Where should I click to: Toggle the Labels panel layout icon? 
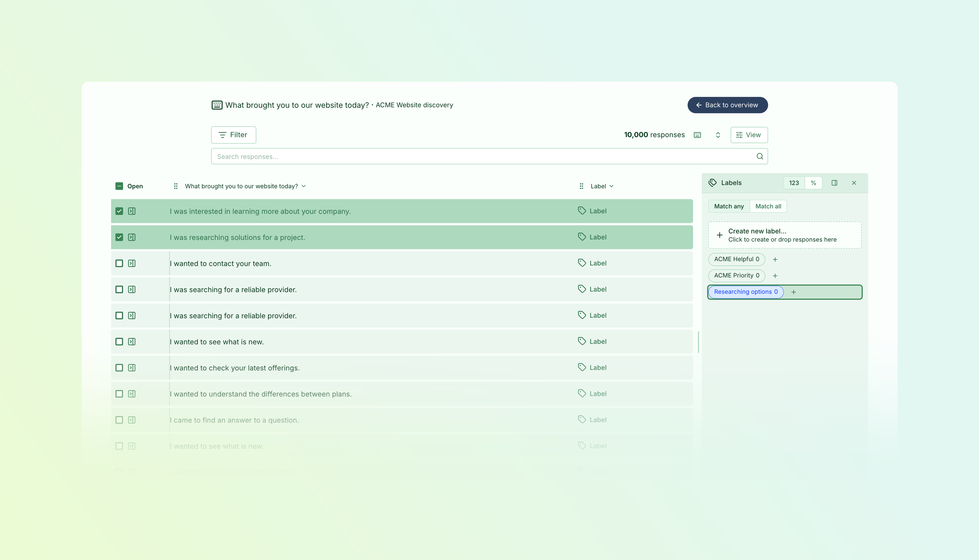point(834,183)
